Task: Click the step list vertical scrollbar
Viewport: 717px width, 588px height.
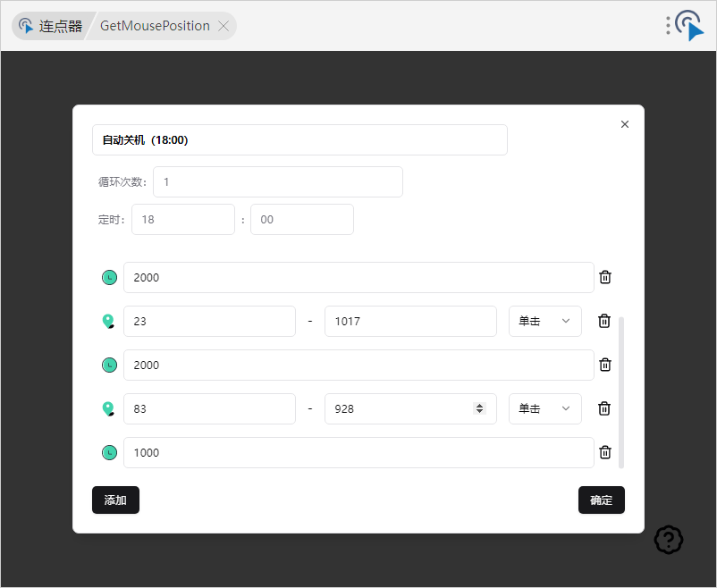Action: click(x=621, y=391)
